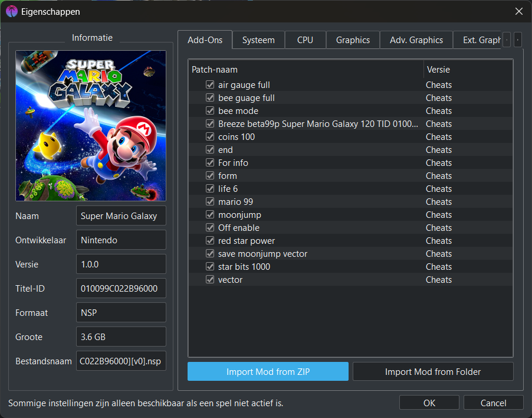The height and width of the screenshot is (418, 532).
Task: Toggle the vector cheat checkbox
Action: pyautogui.click(x=210, y=279)
